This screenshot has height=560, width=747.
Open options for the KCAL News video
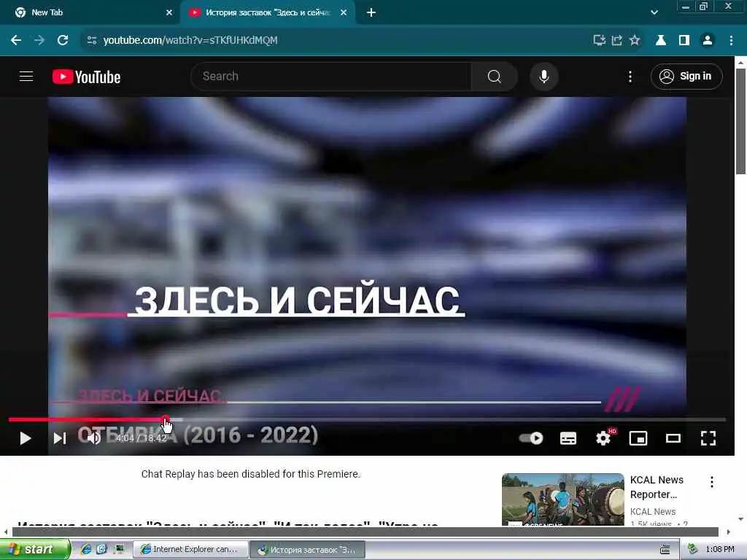(712, 482)
